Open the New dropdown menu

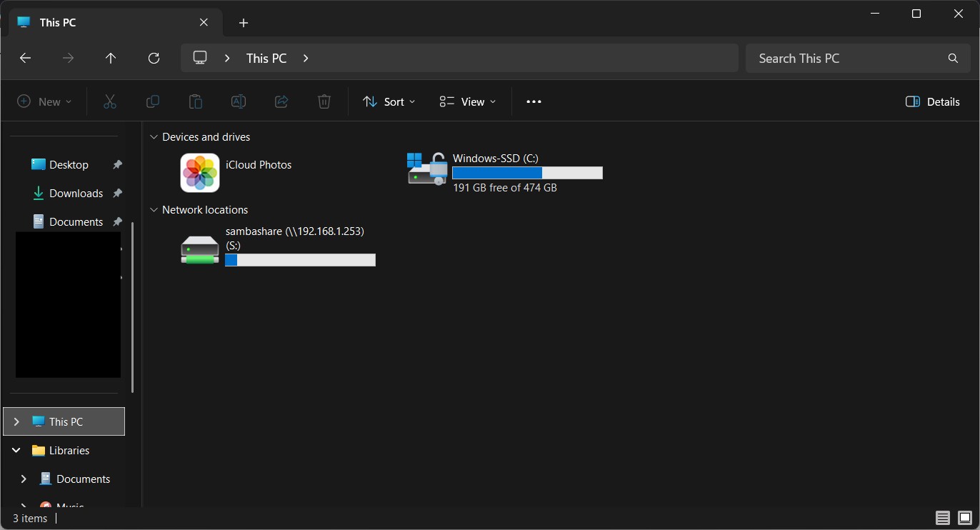[44, 101]
